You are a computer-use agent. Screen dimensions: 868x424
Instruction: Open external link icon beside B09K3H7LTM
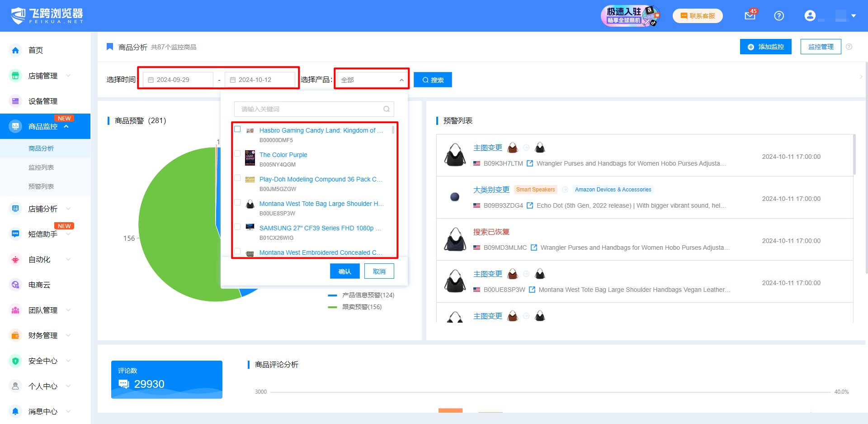tap(530, 163)
